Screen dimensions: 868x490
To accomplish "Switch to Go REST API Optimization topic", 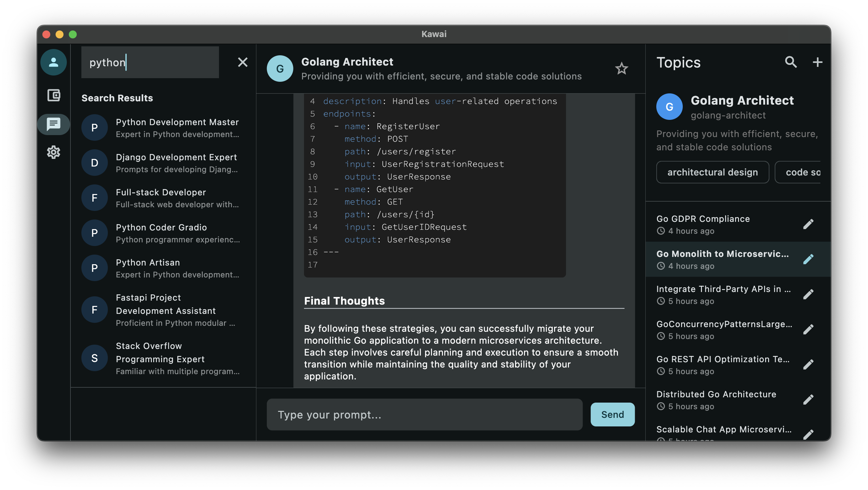I will pyautogui.click(x=723, y=365).
